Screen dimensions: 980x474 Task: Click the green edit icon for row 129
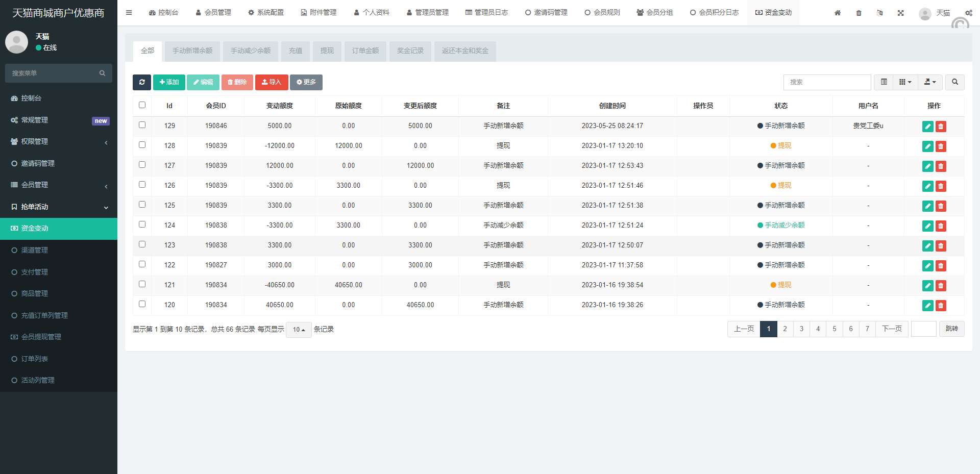click(927, 127)
